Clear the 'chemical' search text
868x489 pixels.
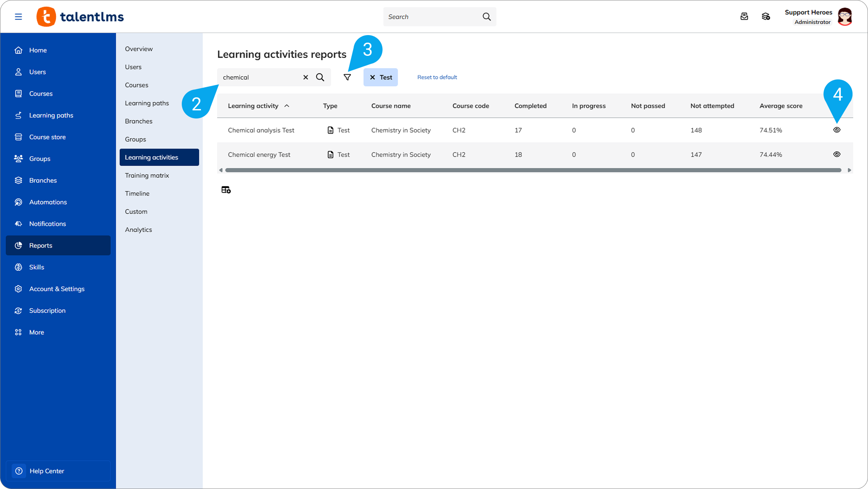click(305, 77)
